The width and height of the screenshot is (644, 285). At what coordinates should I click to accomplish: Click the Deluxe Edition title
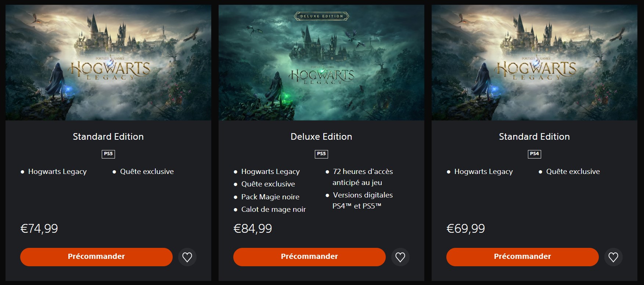pos(321,137)
